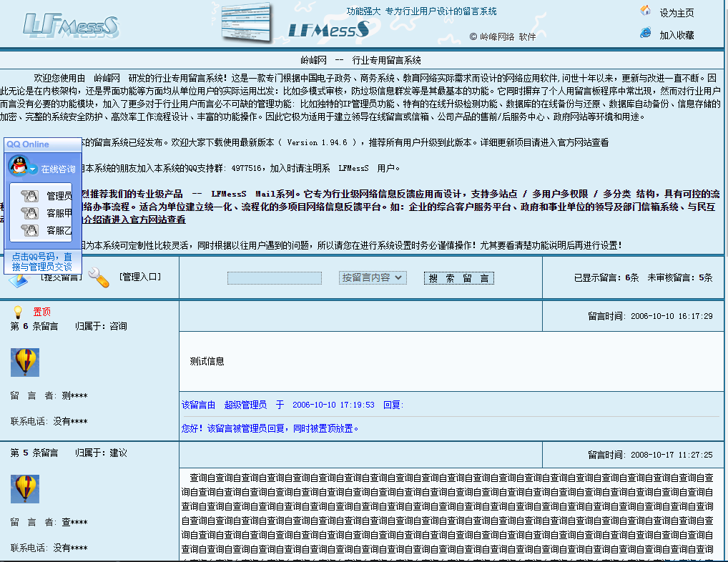The width and height of the screenshot is (728, 562).
Task: Click the lightbulb icon beside 置顶
Action: (18, 312)
